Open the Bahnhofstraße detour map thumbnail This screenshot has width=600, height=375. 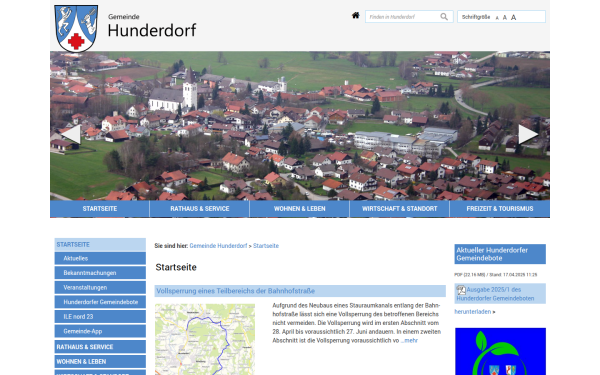(205, 339)
